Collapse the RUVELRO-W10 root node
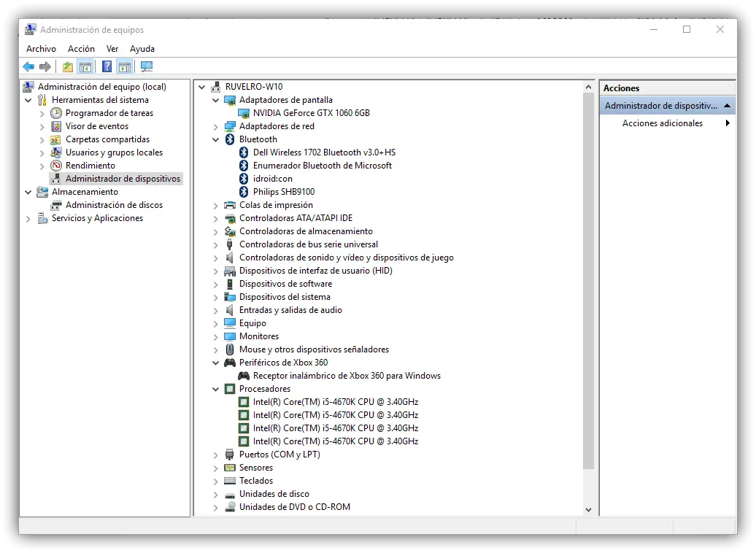 point(202,88)
